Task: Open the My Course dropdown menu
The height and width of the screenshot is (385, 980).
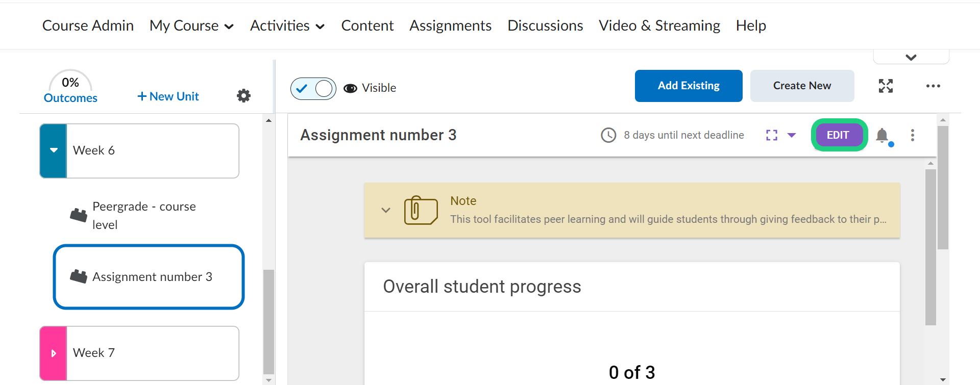Action: [x=191, y=26]
